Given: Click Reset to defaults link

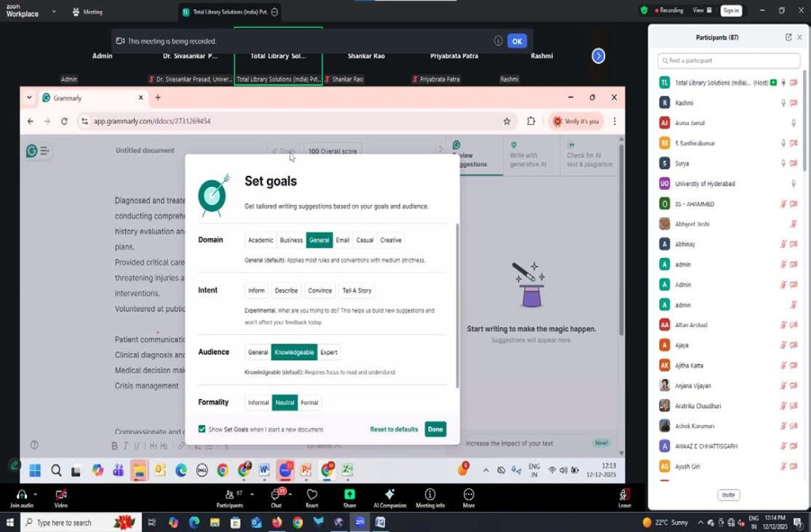Looking at the screenshot, I should pyautogui.click(x=394, y=429).
